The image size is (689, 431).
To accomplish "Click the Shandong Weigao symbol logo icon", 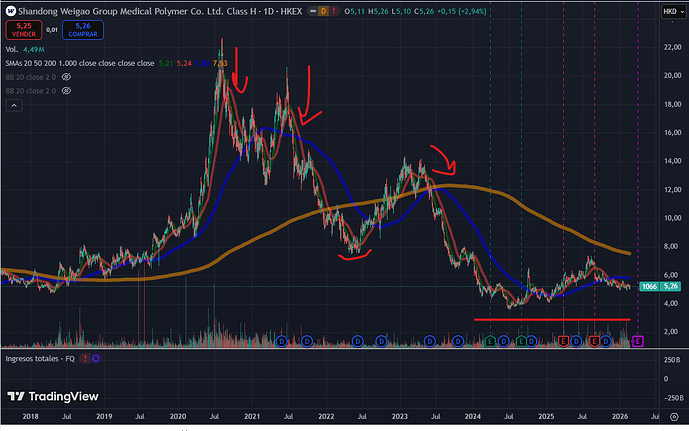I will pos(11,11).
